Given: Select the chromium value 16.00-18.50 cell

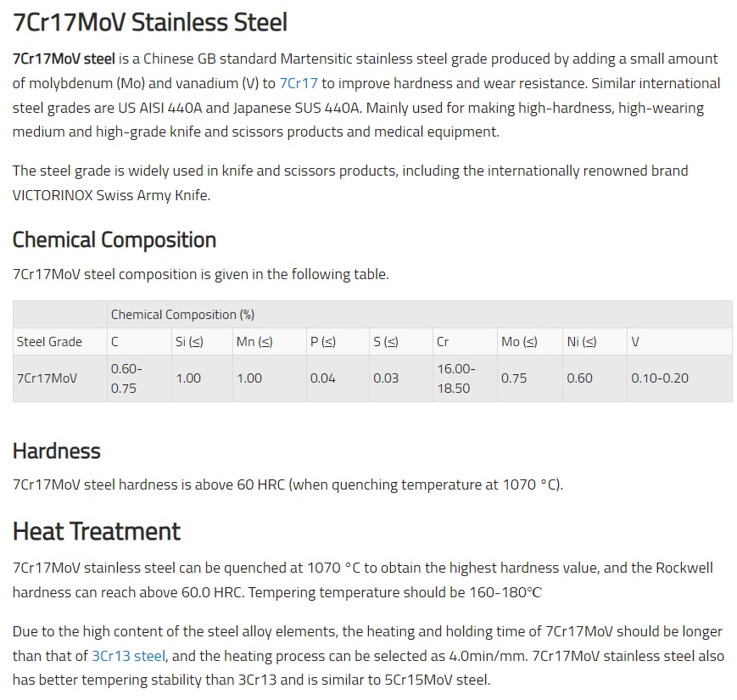Looking at the screenshot, I should pos(465,378).
